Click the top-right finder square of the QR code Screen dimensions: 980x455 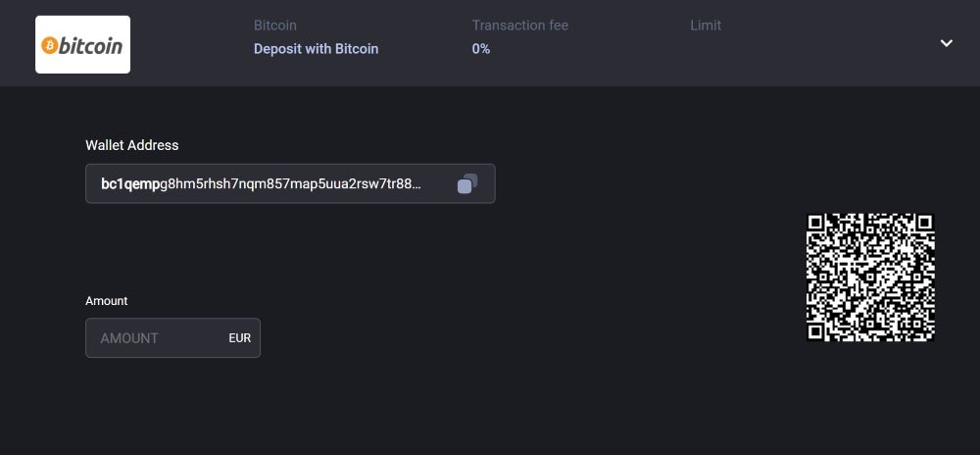click(x=925, y=223)
